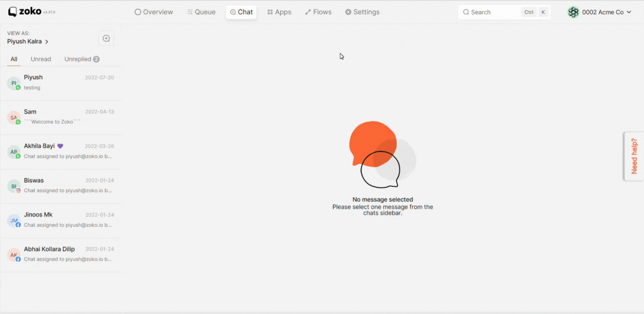The image size is (644, 314).
Task: Open the chat named Biswas
Action: pos(61,186)
